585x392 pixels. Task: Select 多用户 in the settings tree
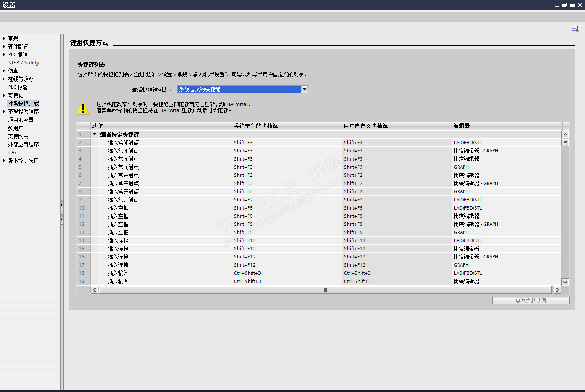tap(15, 128)
